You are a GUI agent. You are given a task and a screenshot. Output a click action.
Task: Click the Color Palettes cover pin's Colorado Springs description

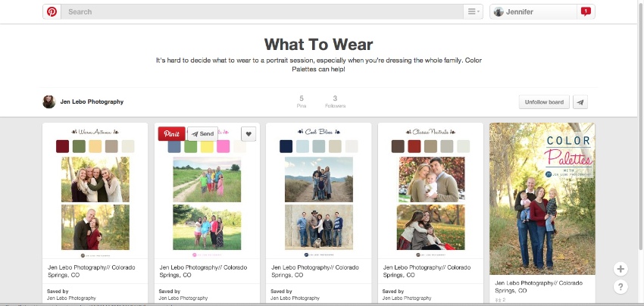point(539,287)
